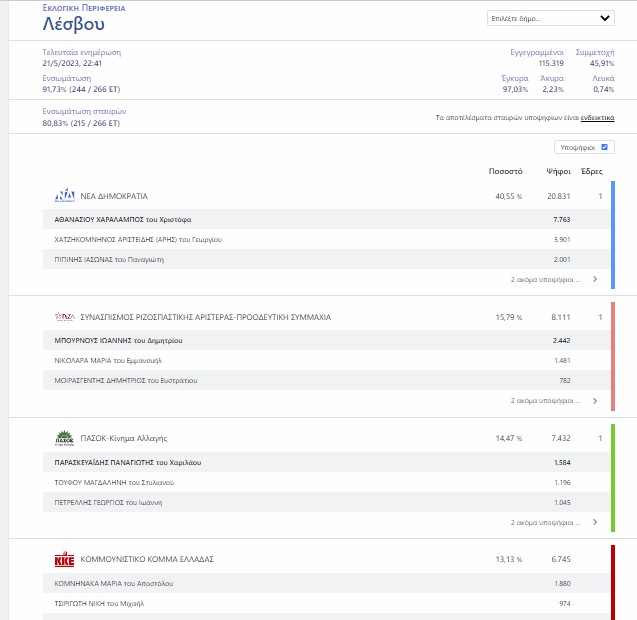Click the PASOK party logo
637x620 pixels.
click(64, 438)
